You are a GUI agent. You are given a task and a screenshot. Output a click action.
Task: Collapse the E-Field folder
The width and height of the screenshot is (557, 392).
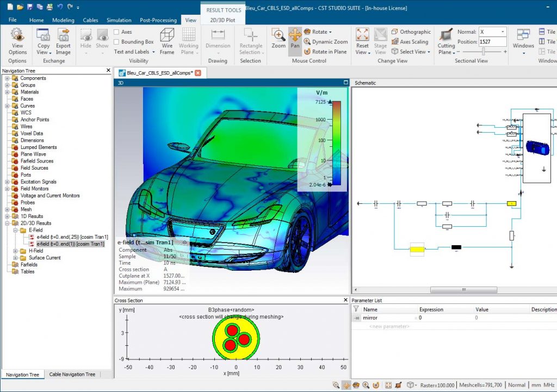point(15,230)
